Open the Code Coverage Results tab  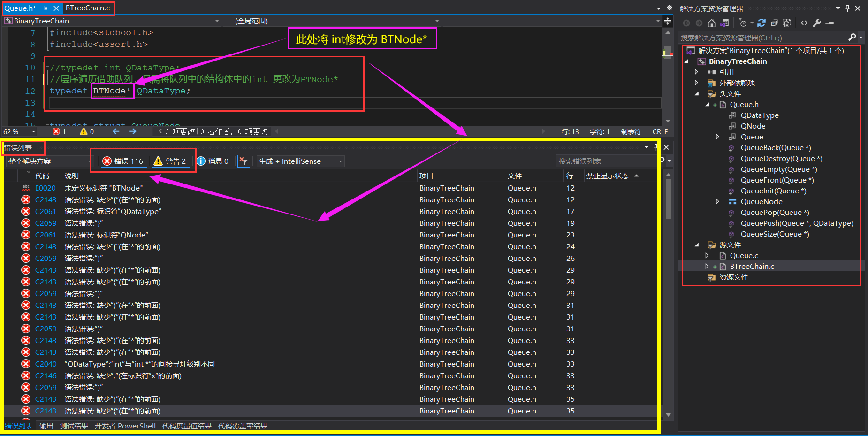243,426
